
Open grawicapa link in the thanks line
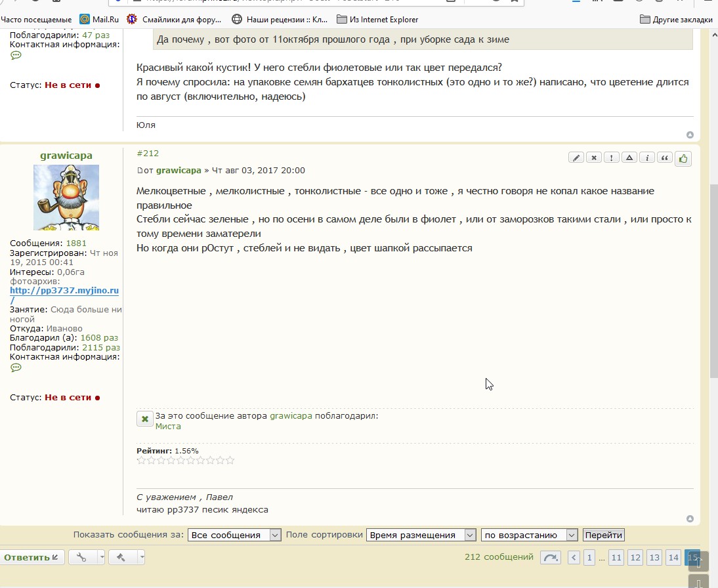coord(291,416)
